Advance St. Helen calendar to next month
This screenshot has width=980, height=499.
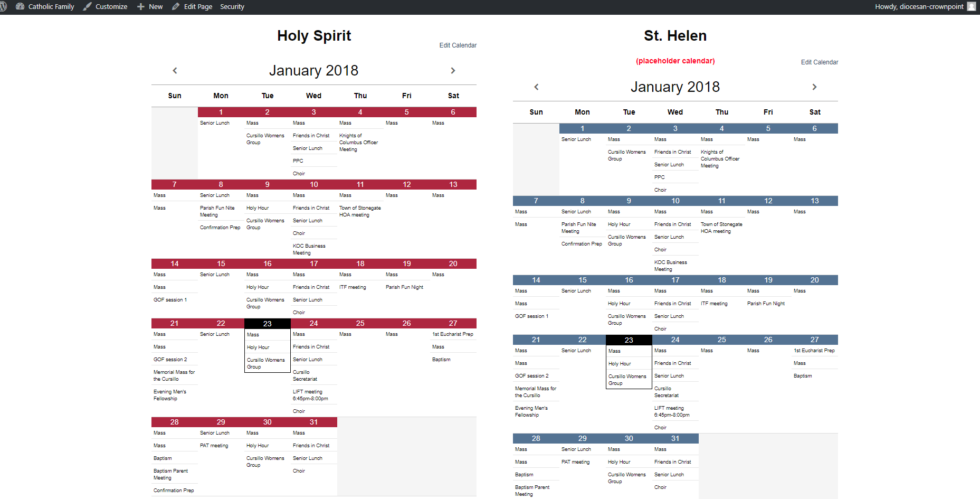point(814,87)
